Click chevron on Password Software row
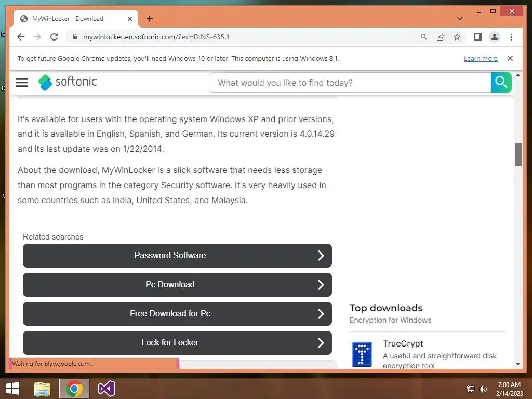Screen dimensions: 532x399 pyautogui.click(x=321, y=256)
